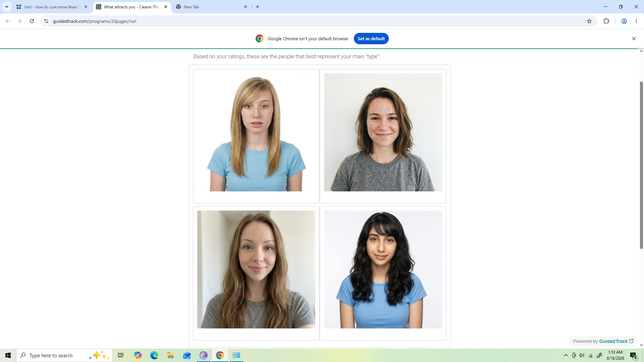Viewport: 644px width, 362px height.
Task: Switch to the New Tab tab
Action: (x=211, y=7)
